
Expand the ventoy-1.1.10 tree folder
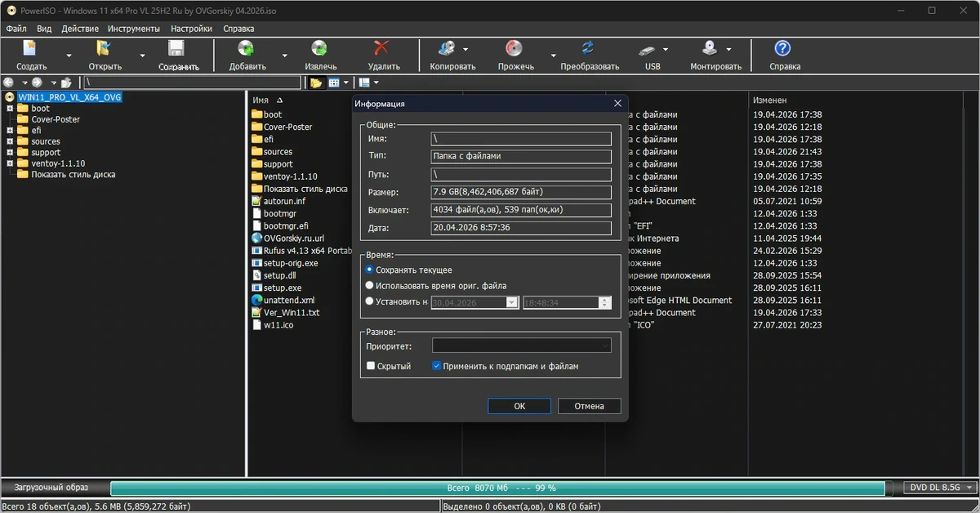(x=10, y=163)
